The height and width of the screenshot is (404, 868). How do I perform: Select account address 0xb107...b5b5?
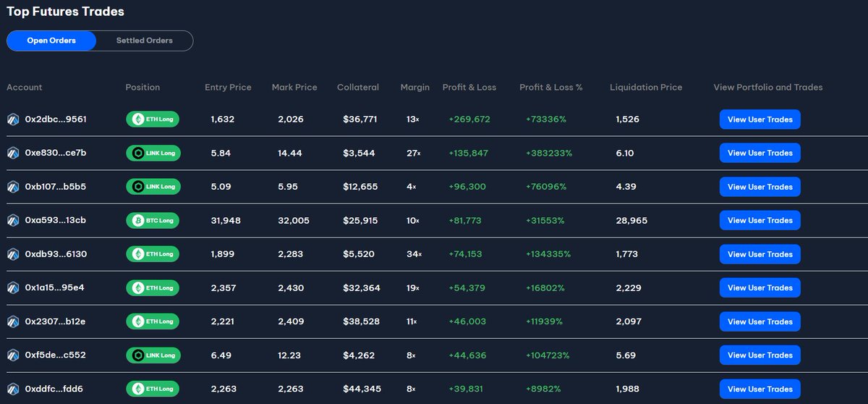pyautogui.click(x=56, y=187)
